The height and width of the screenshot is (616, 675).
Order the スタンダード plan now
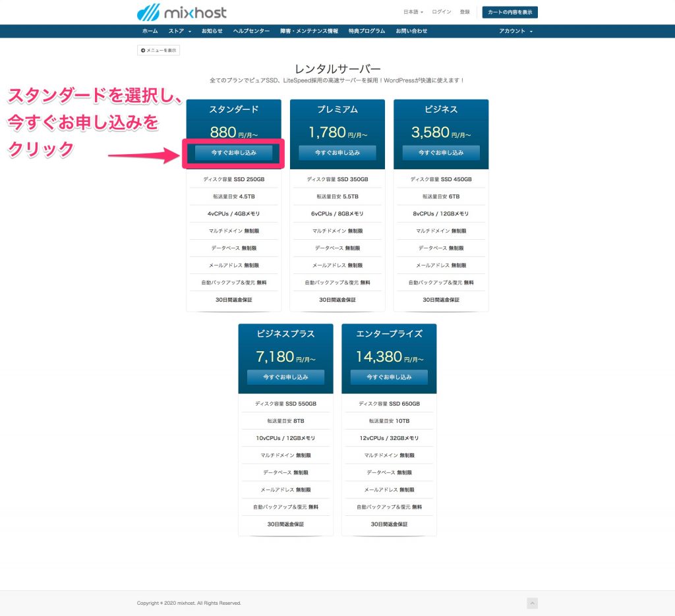coord(233,152)
